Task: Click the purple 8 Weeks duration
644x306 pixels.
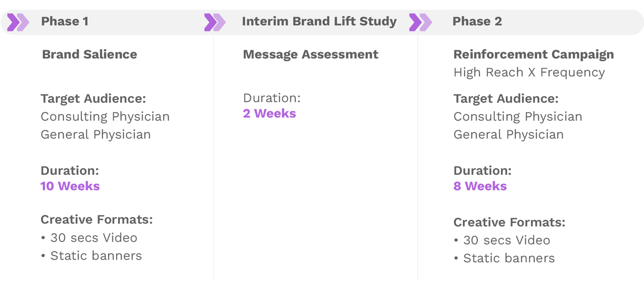Action: (x=480, y=186)
